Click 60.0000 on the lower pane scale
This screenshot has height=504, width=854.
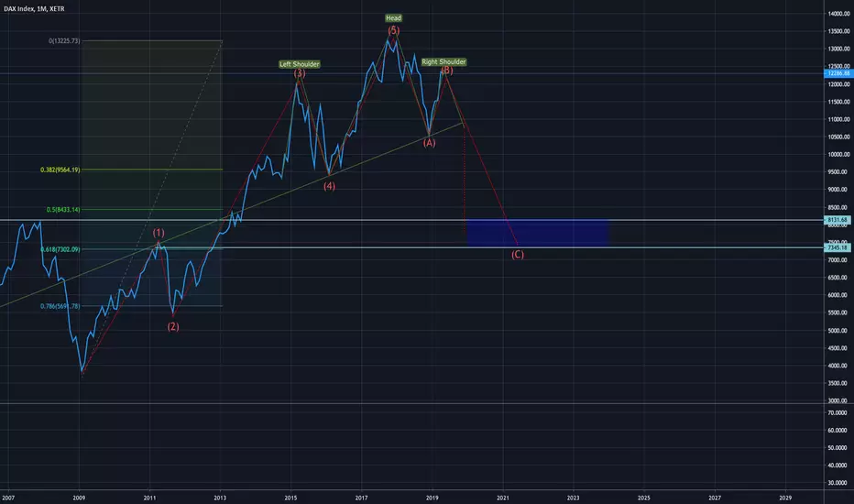pyautogui.click(x=838, y=431)
